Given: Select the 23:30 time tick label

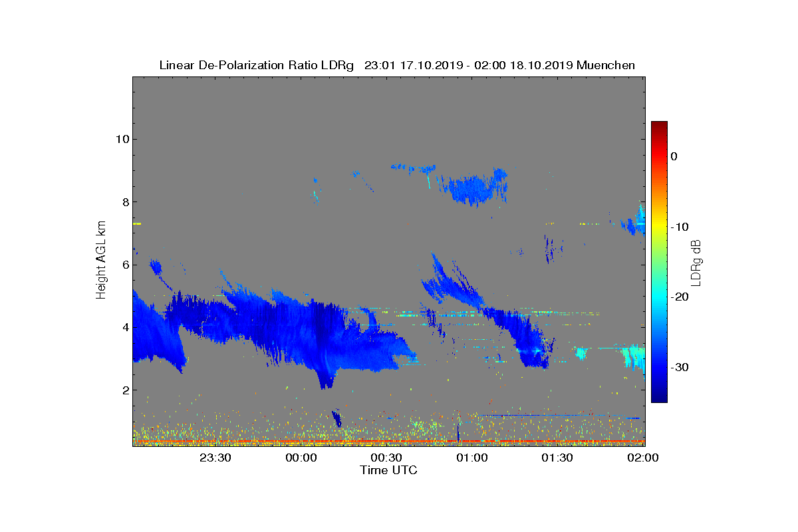Looking at the screenshot, I should [215, 458].
